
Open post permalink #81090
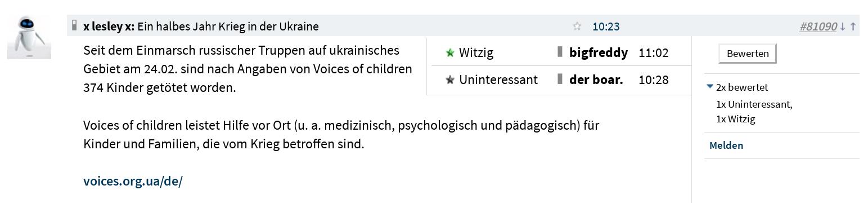[x=818, y=26]
